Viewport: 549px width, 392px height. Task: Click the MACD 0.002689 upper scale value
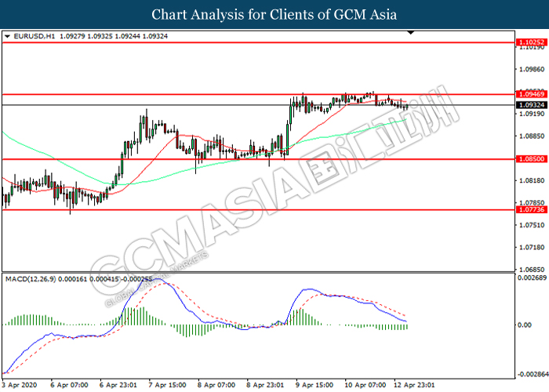pyautogui.click(x=532, y=278)
